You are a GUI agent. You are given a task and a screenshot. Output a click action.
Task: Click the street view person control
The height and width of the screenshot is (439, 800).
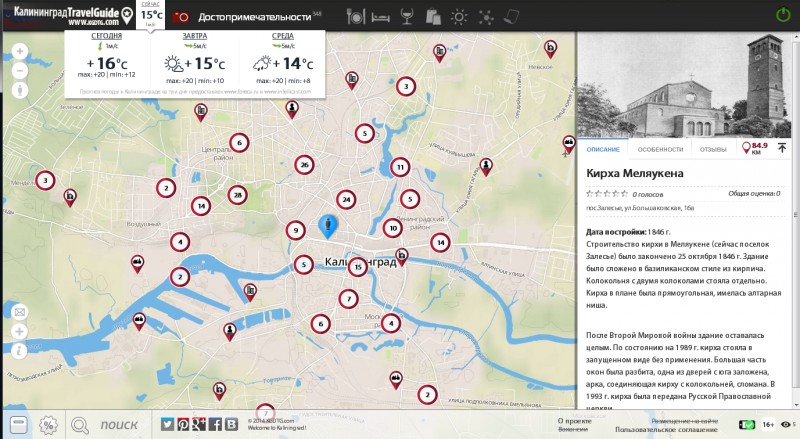click(x=20, y=90)
